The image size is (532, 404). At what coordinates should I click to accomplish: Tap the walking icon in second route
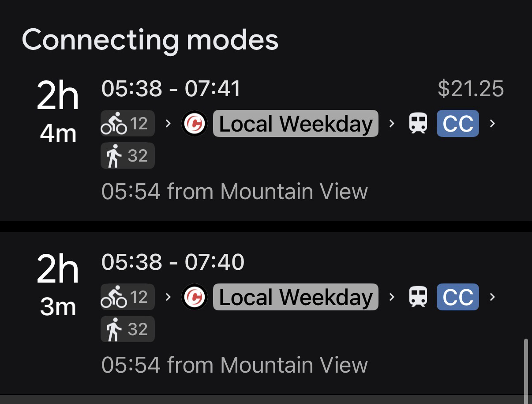coord(114,329)
